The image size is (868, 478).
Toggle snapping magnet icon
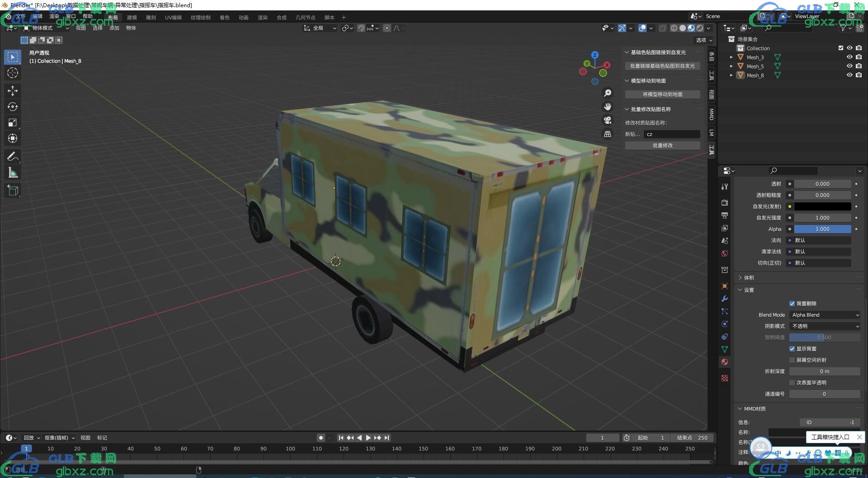click(x=361, y=28)
